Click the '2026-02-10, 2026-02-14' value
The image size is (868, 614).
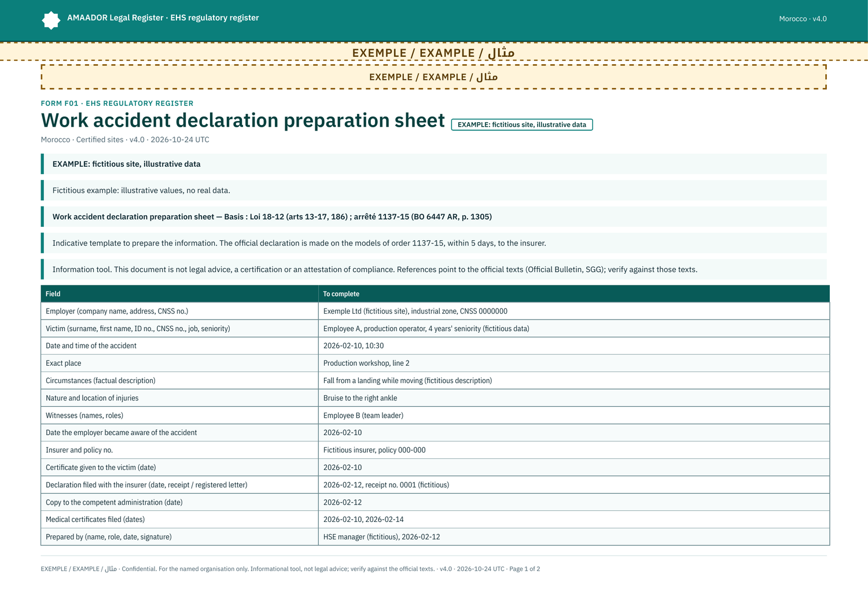[x=574, y=520]
